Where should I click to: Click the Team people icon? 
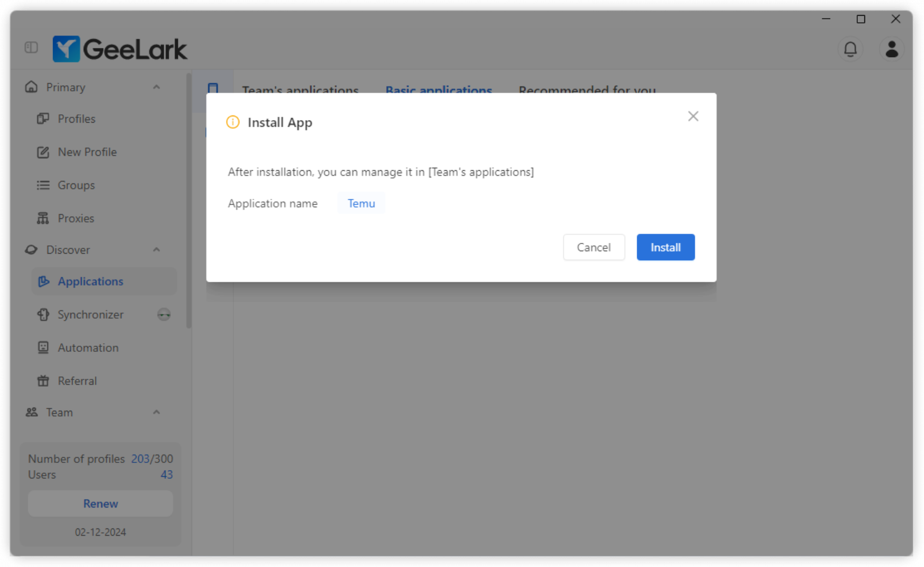[x=31, y=412]
